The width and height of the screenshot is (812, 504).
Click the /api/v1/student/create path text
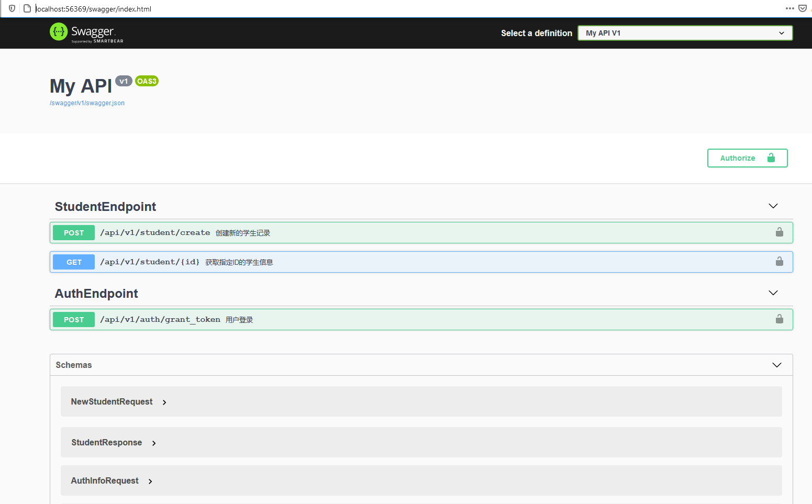(x=155, y=232)
